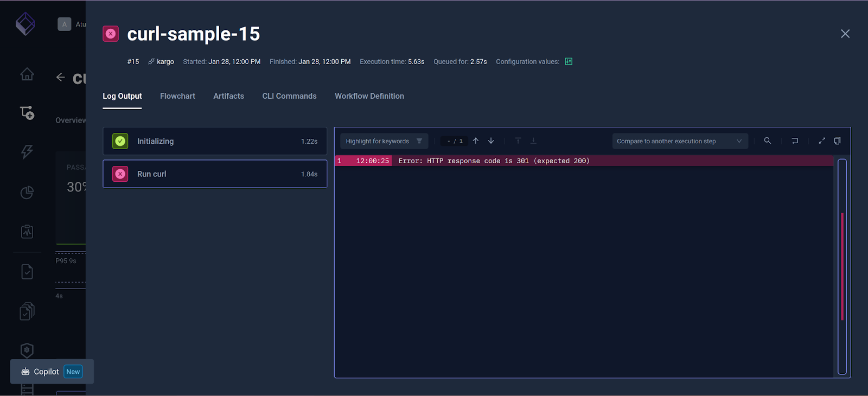Screen dimensions: 868x396
Task: Go to previous highlighted match arrow
Action: (x=476, y=141)
